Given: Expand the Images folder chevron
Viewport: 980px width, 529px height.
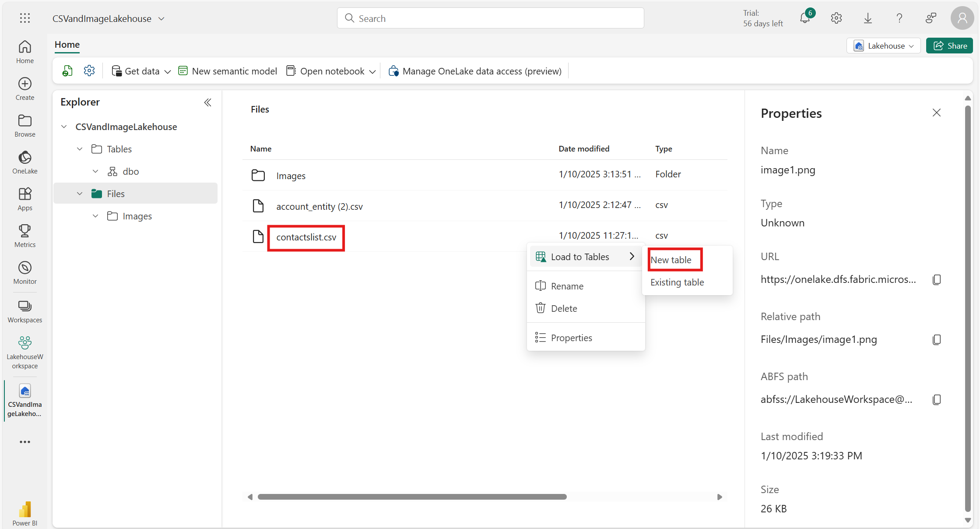Looking at the screenshot, I should (95, 216).
